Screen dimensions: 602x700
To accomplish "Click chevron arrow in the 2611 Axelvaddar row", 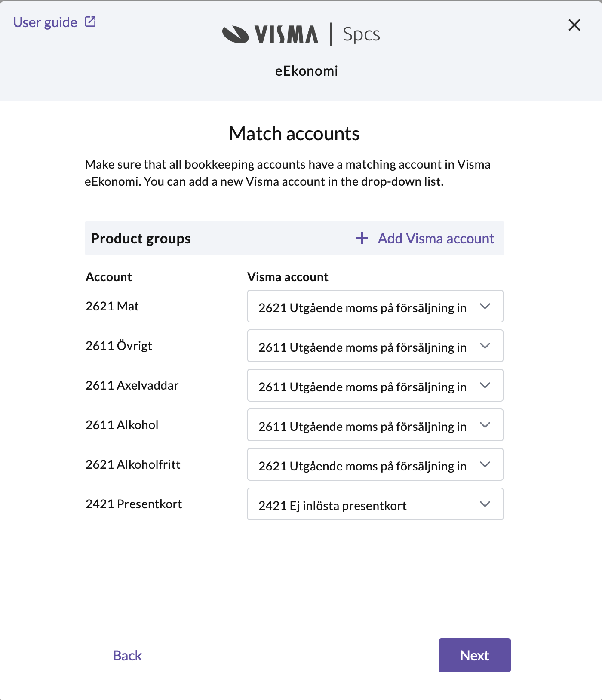I will point(485,386).
